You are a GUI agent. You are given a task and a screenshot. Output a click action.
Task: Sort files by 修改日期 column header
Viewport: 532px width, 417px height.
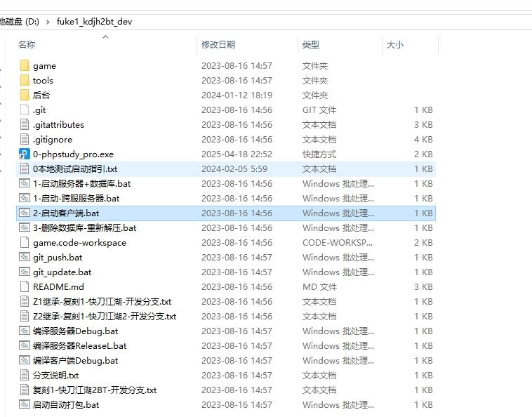(218, 44)
